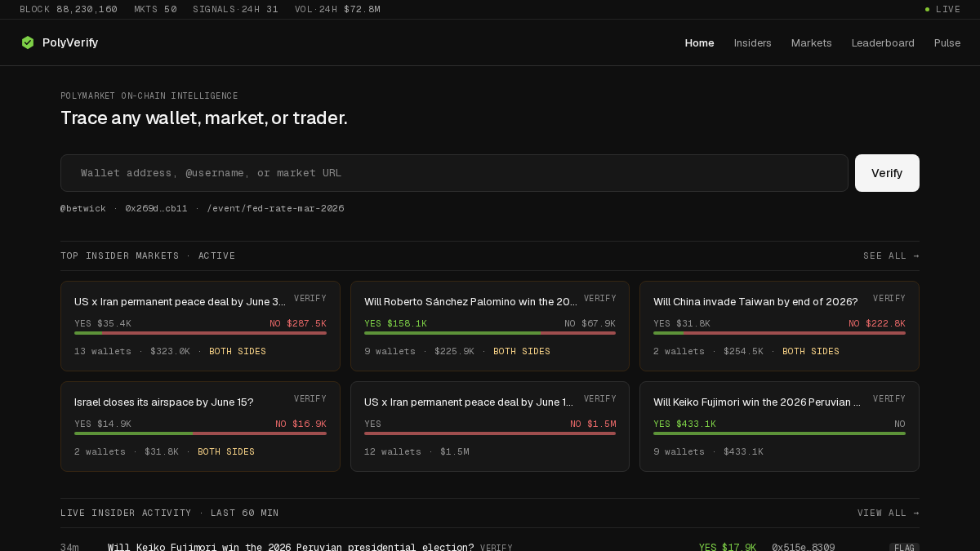Go to the Leaderboard page

pyautogui.click(x=883, y=42)
